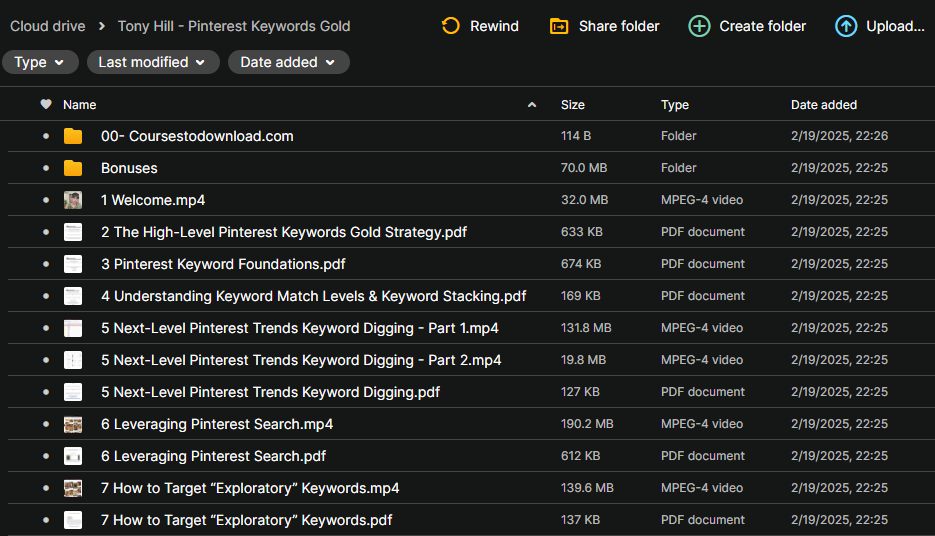
Task: Select 5 Next-Level Pinterest Trends Keyword Digging.pdf
Action: click(x=270, y=392)
